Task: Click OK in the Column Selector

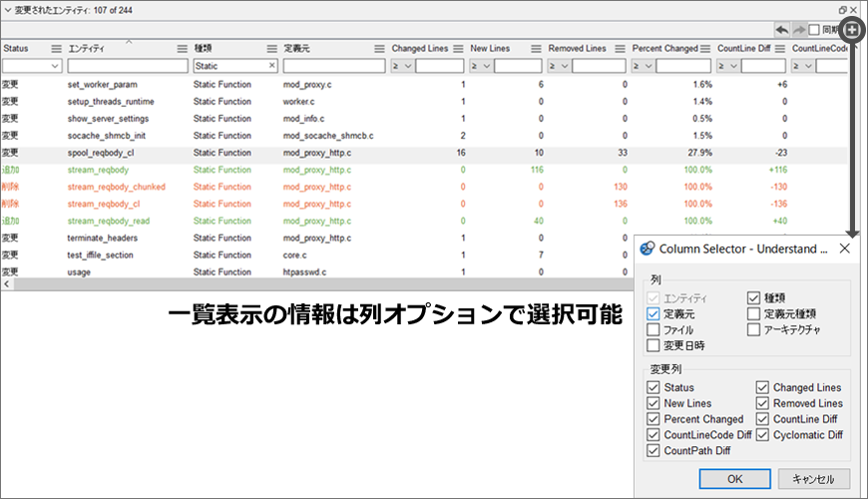Action: (x=734, y=479)
